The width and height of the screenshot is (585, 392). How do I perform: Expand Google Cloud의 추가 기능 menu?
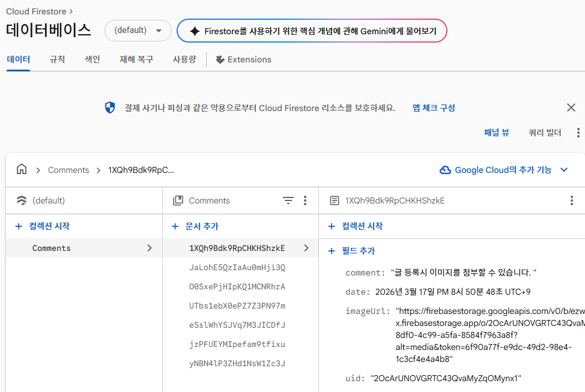click(x=504, y=170)
